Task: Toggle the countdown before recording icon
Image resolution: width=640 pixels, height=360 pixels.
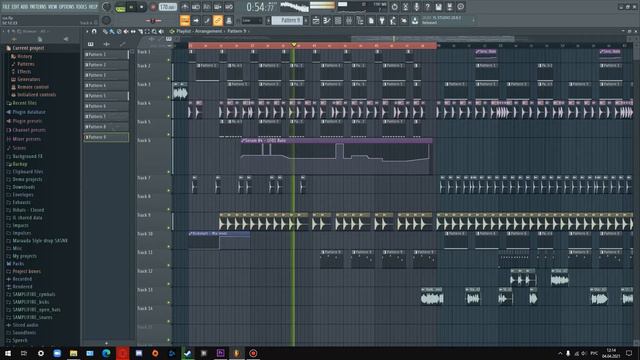Action: (x=207, y=7)
